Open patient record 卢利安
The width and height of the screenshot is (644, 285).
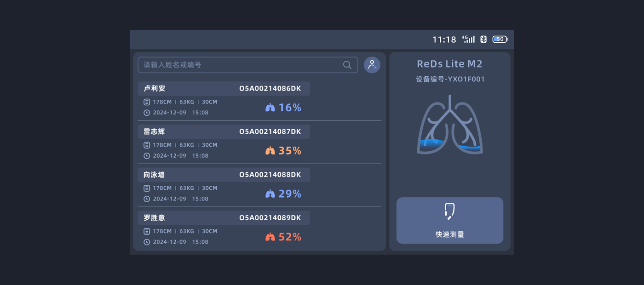(155, 89)
